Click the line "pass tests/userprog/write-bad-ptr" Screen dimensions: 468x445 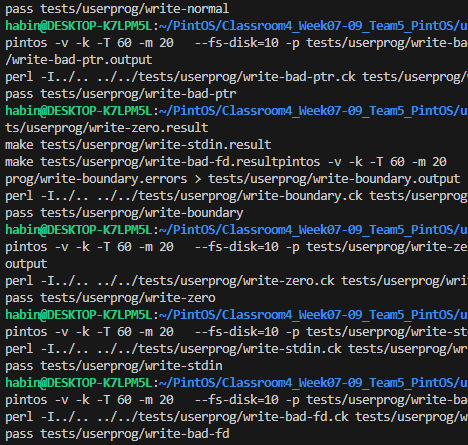[121, 94]
